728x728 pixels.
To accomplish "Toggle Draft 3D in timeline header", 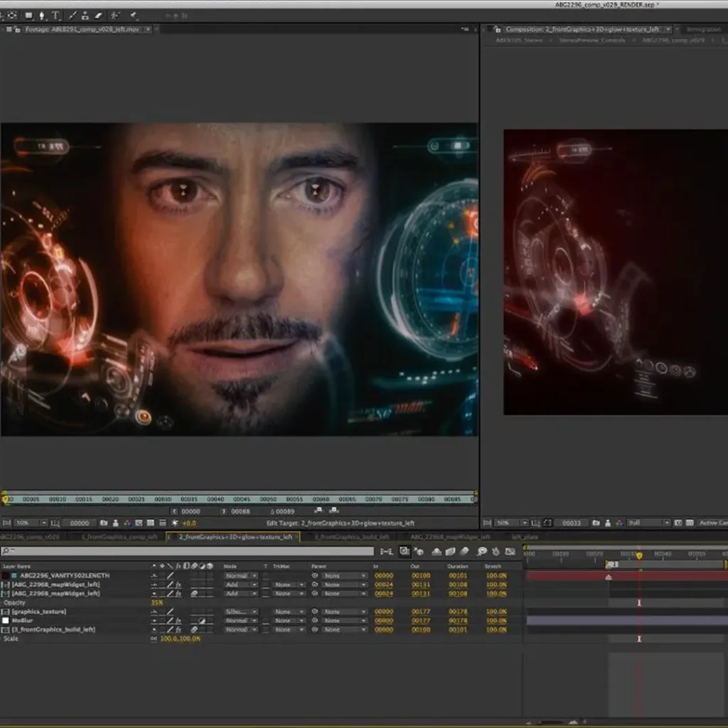I will click(x=419, y=552).
